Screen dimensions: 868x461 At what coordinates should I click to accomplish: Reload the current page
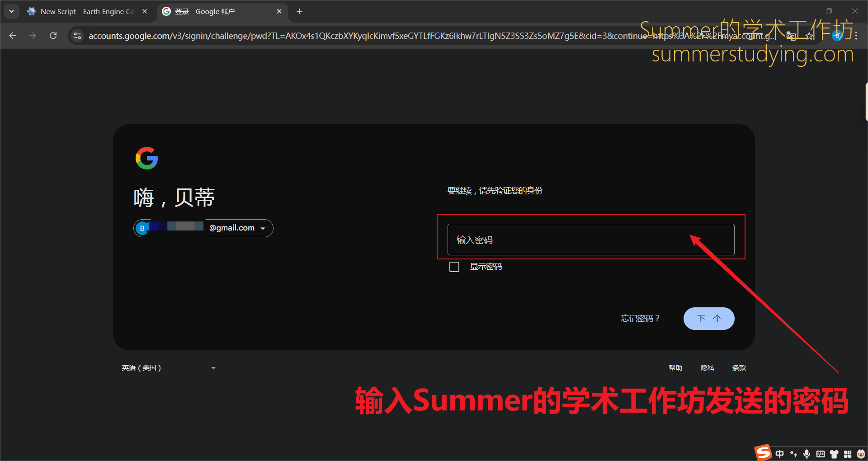[x=53, y=36]
